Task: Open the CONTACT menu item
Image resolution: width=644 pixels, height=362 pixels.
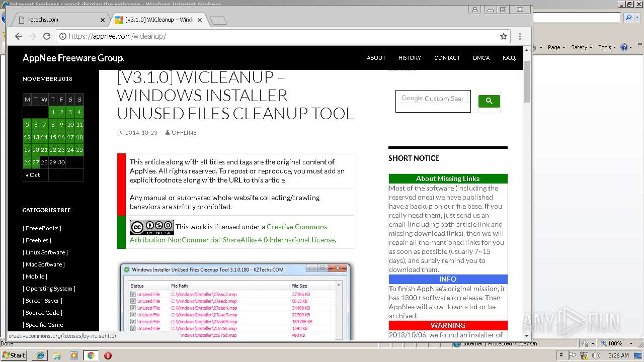Action: (x=447, y=58)
